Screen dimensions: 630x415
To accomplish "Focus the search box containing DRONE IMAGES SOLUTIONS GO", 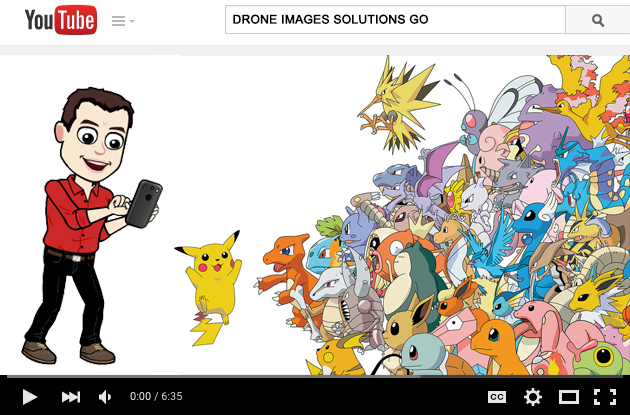I will pos(395,19).
